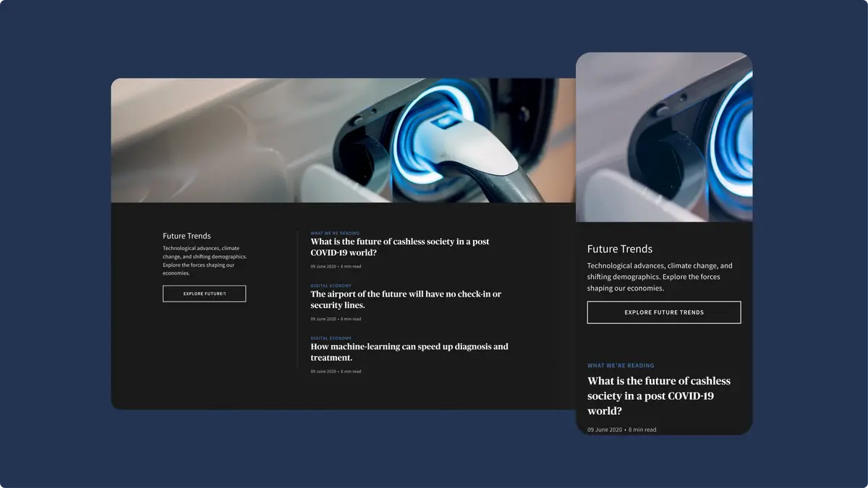The width and height of the screenshot is (868, 488).
Task: Open the airport of the future article
Action: (x=406, y=299)
